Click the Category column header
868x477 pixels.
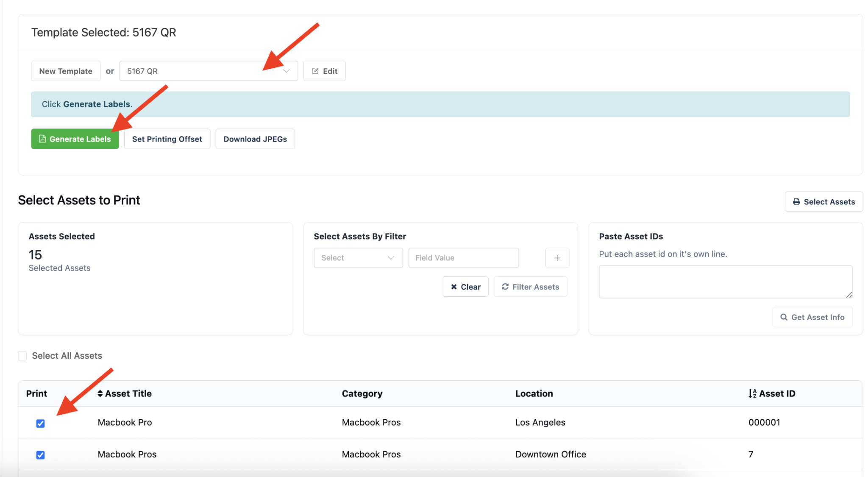362,393
